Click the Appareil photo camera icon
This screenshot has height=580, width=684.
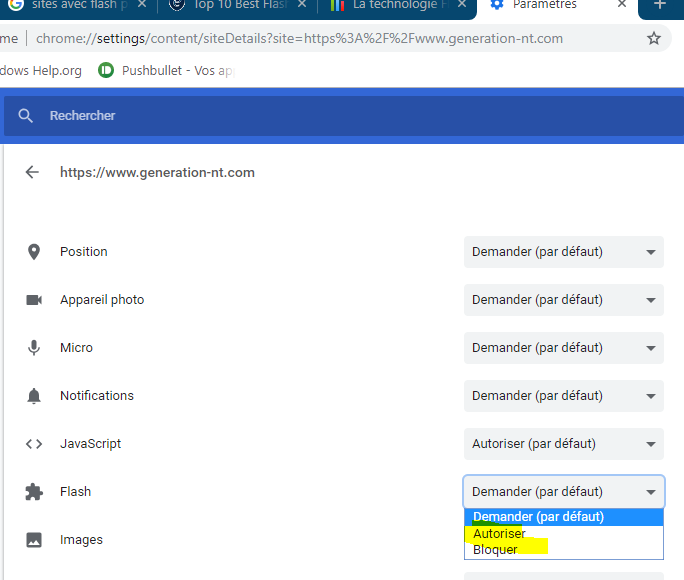34,300
